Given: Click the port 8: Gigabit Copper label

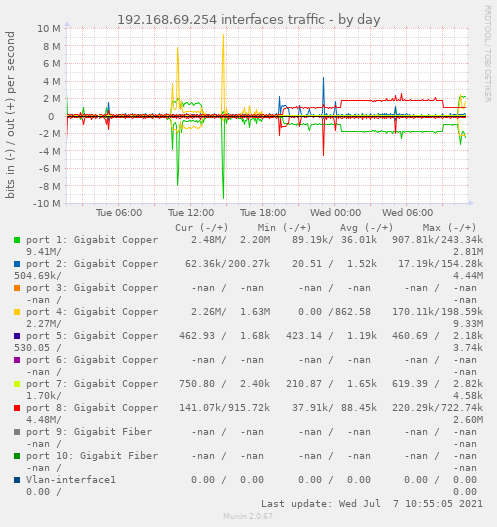Looking at the screenshot, I should pos(92,408).
